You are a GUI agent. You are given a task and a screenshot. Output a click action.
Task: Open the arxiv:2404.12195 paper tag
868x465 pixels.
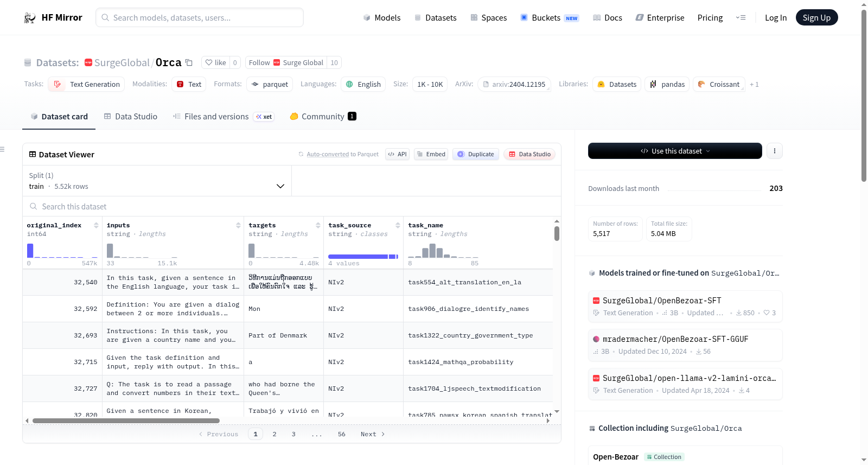514,84
